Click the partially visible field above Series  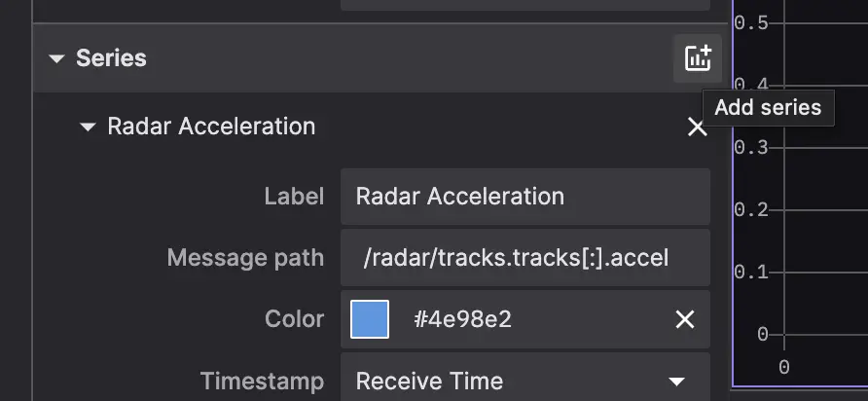coord(525,5)
